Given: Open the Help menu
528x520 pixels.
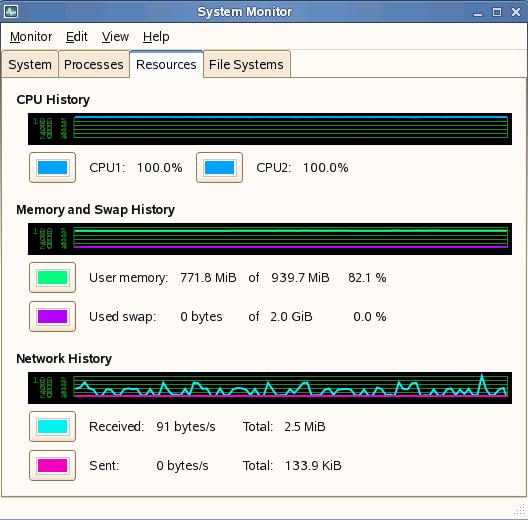Looking at the screenshot, I should [x=156, y=36].
